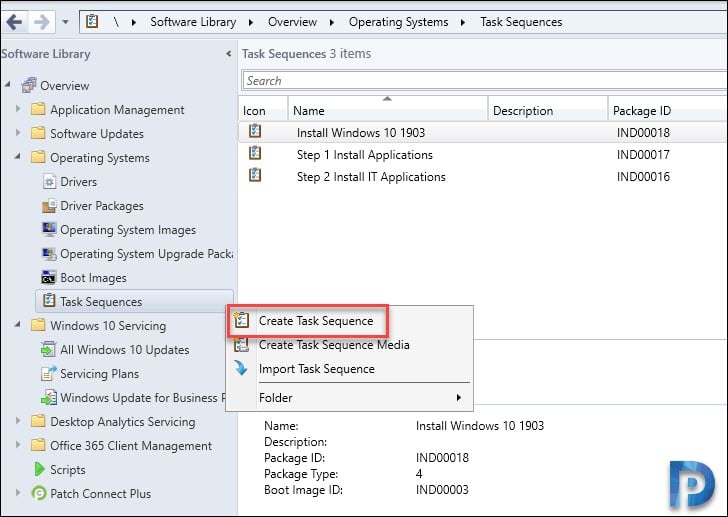Viewport: 728px width, 517px height.
Task: Sort by the Package ID column header
Action: (x=642, y=111)
